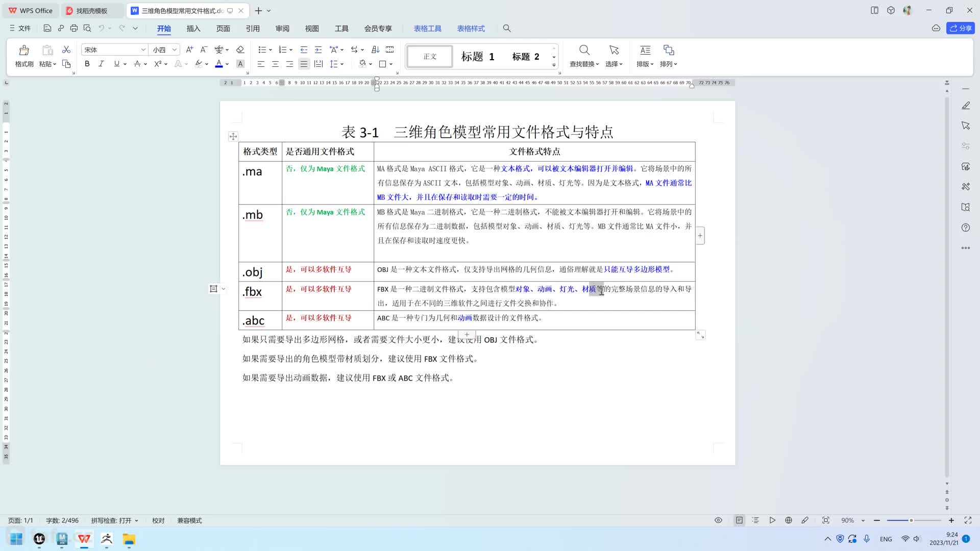The height and width of the screenshot is (551, 980).
Task: Open the font size dropdown 小四
Action: click(174, 49)
